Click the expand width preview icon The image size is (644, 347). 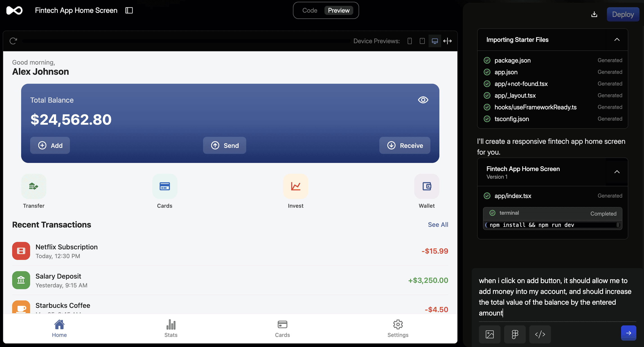point(447,41)
